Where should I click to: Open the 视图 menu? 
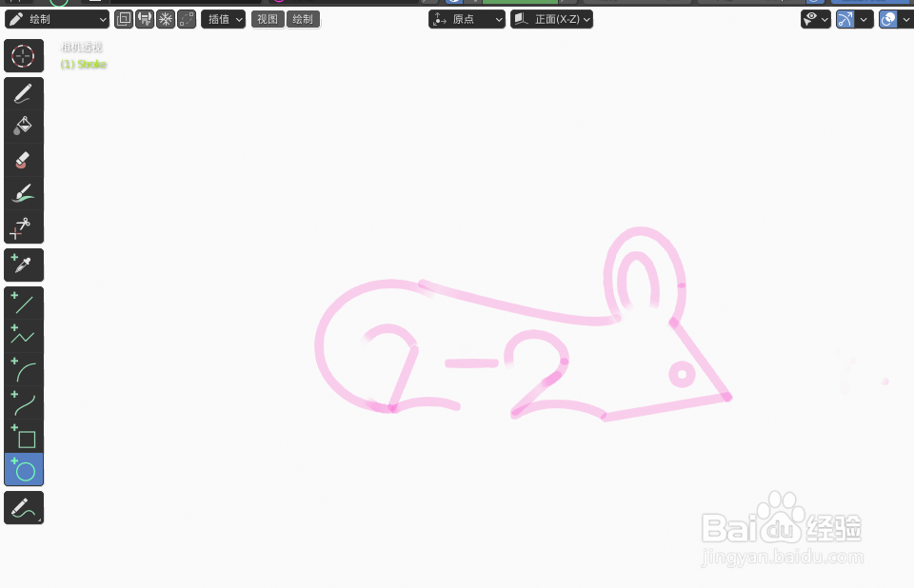click(268, 19)
